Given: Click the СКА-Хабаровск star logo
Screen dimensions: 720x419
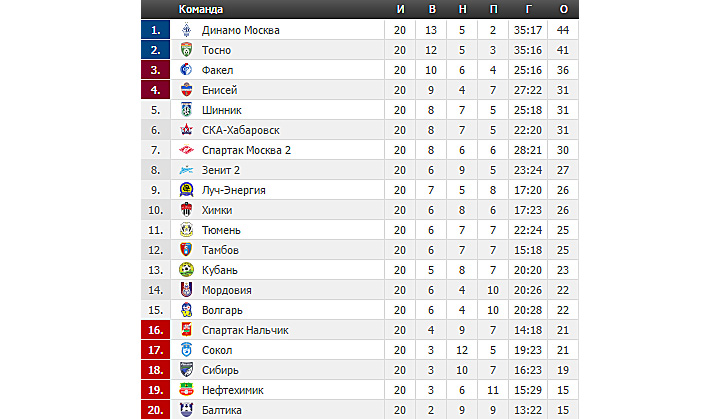Looking at the screenshot, I should tap(186, 130).
